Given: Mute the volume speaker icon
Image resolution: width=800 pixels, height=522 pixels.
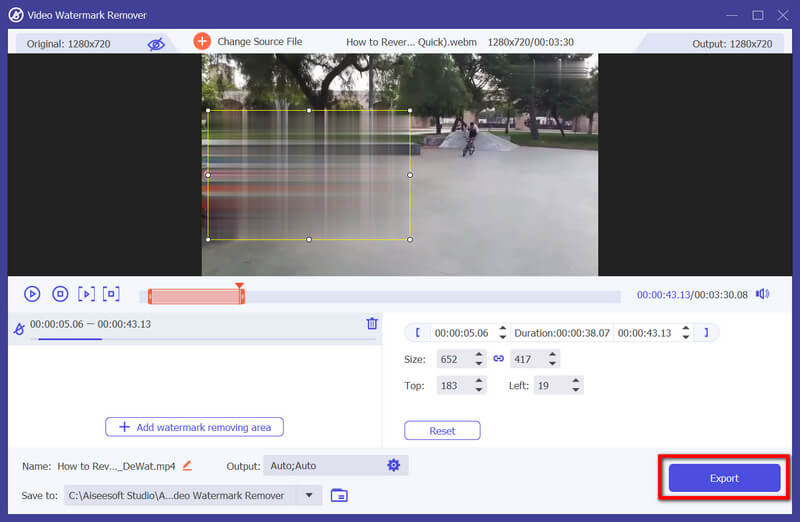Looking at the screenshot, I should click(x=762, y=294).
